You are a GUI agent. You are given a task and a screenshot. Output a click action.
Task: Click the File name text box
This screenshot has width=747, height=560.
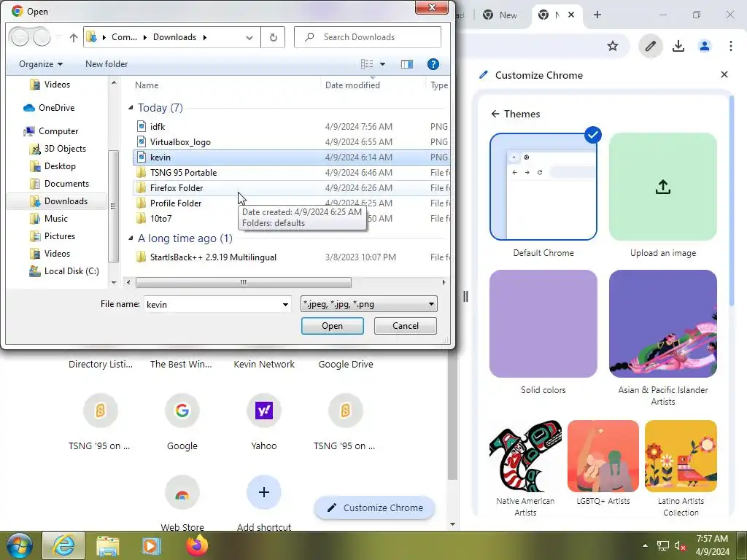point(212,304)
